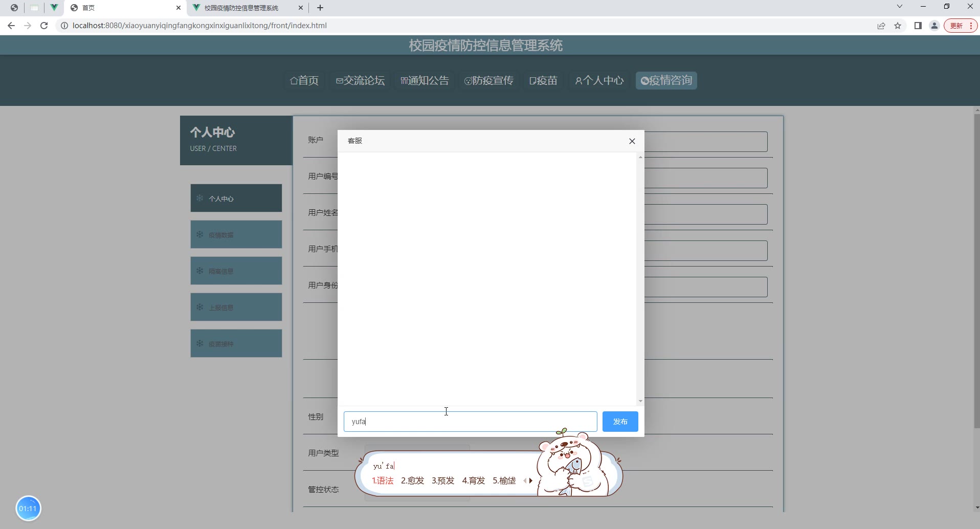The width and height of the screenshot is (980, 529).
Task: Show previous page of IME candidates
Action: pos(525,480)
